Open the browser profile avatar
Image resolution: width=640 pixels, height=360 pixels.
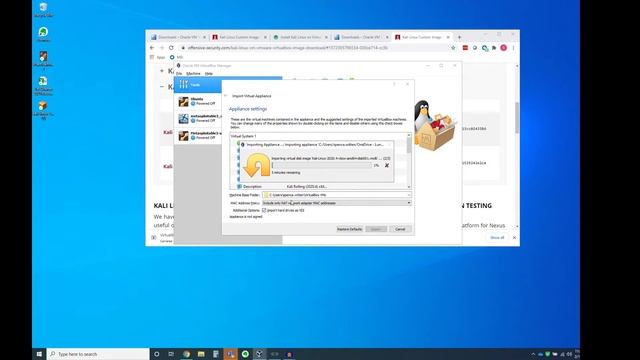(503, 48)
